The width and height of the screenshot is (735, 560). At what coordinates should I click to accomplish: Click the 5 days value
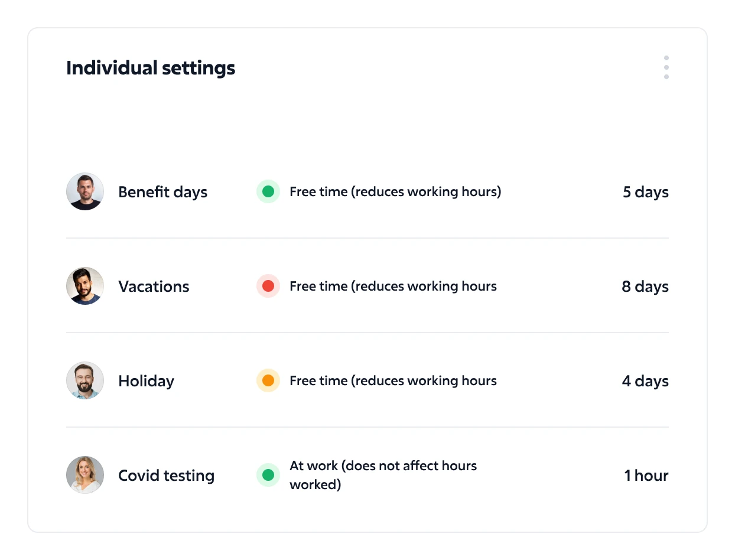pyautogui.click(x=645, y=192)
